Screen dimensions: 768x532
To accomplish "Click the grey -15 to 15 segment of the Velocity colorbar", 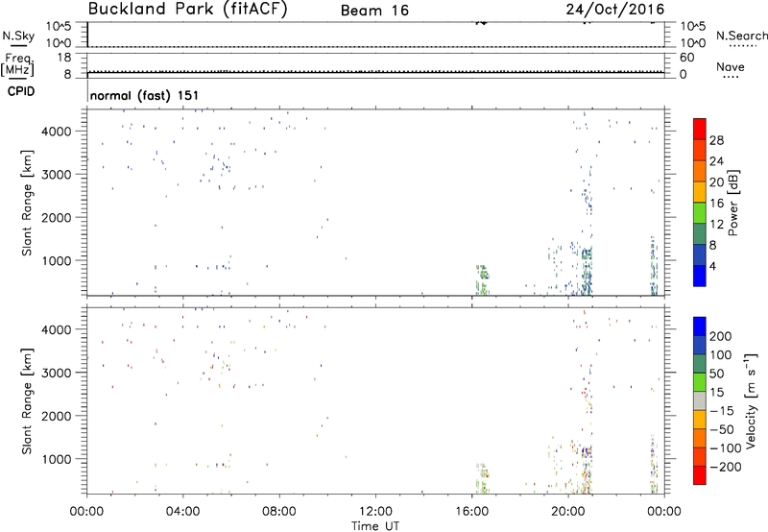I will (700, 400).
